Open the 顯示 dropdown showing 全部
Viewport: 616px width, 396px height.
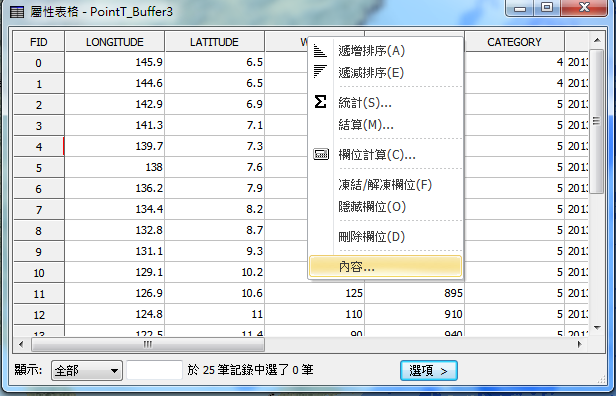pyautogui.click(x=86, y=370)
